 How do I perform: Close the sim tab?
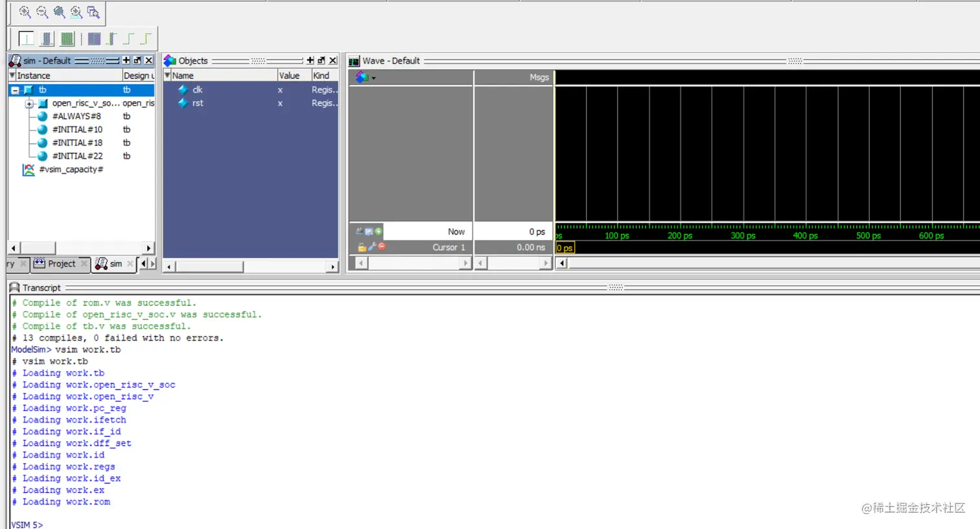pyautogui.click(x=130, y=263)
